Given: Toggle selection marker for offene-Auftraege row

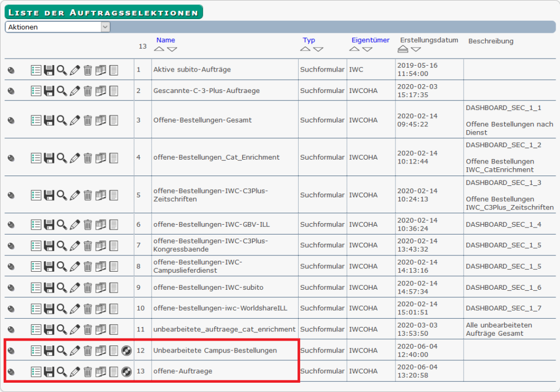Looking at the screenshot, I should tap(11, 372).
